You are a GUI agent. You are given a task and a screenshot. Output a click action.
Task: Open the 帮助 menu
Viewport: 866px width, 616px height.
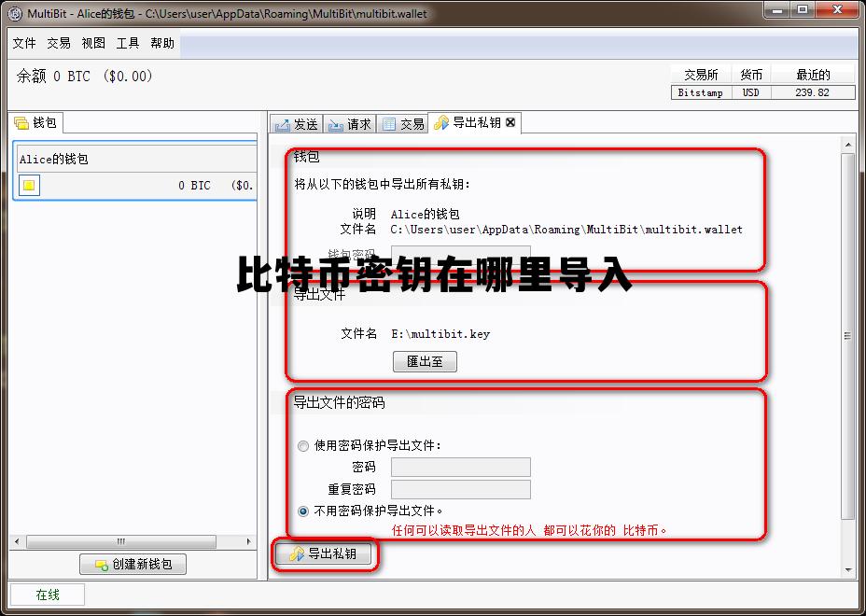click(x=162, y=43)
